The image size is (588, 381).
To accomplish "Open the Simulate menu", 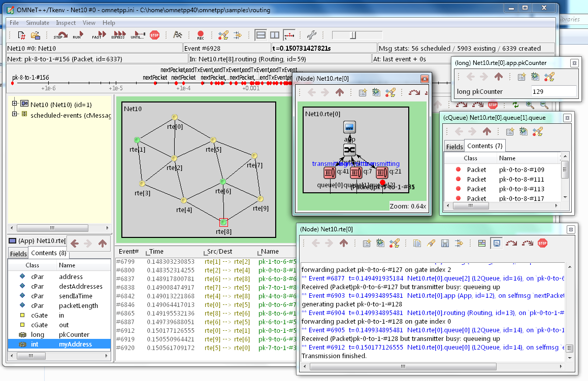I will click(38, 23).
